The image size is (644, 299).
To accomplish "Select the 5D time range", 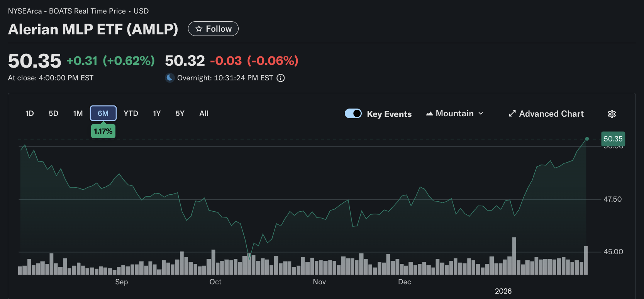I will [x=54, y=113].
